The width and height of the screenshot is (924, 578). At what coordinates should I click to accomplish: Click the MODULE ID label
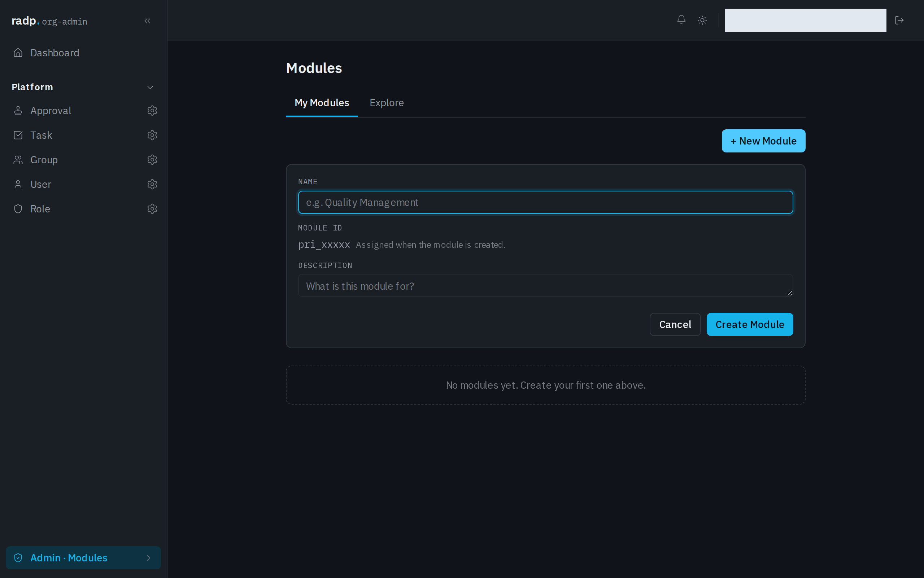pyautogui.click(x=320, y=228)
